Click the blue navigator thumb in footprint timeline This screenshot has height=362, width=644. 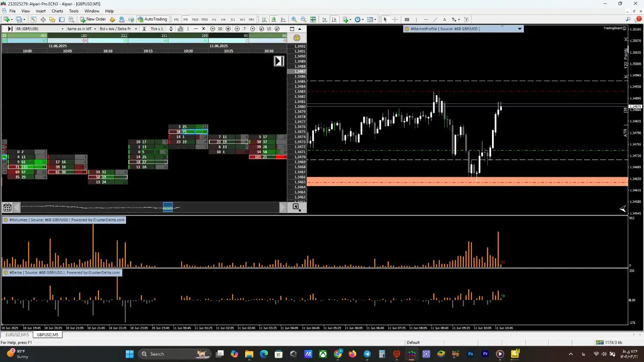[168, 207]
